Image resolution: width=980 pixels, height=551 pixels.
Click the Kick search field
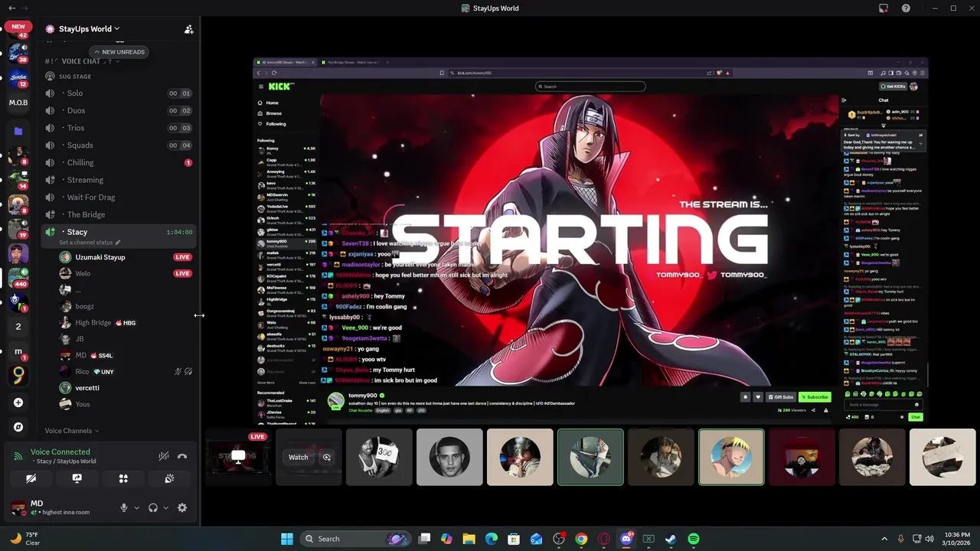point(590,86)
